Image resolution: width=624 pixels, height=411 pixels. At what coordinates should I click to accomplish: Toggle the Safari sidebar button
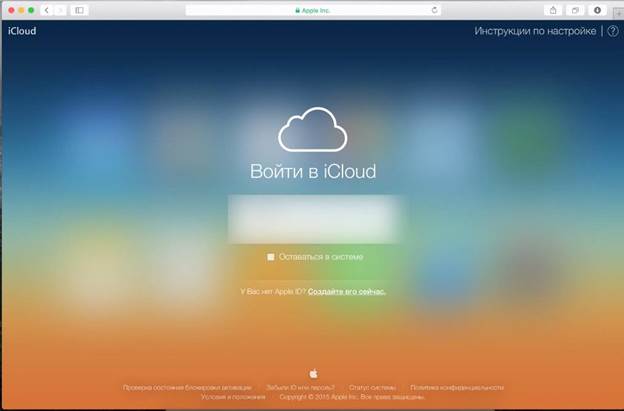click(79, 9)
